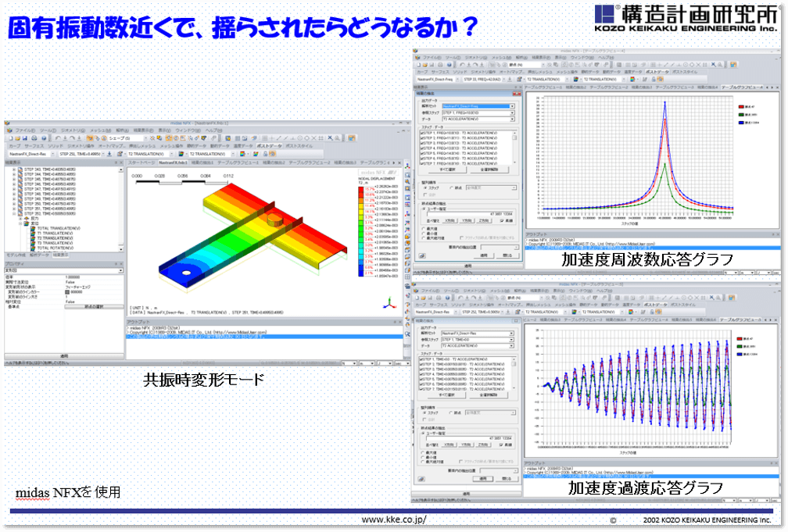Click axis triad icon atop right vertical toolbar

click(407, 166)
